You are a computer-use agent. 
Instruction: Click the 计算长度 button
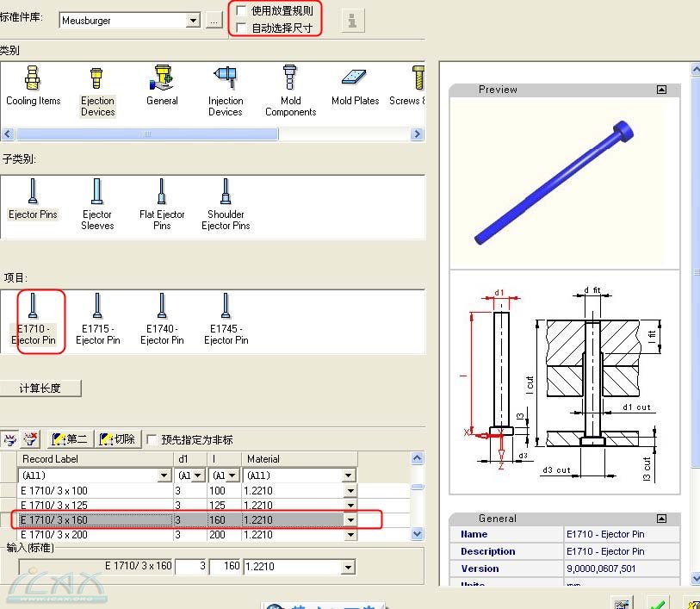pyautogui.click(x=40, y=388)
